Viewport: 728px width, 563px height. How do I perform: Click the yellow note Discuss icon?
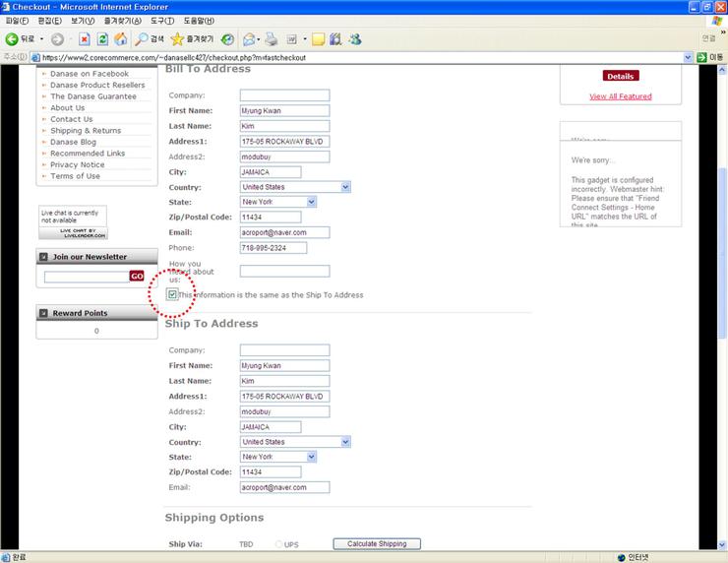(318, 39)
